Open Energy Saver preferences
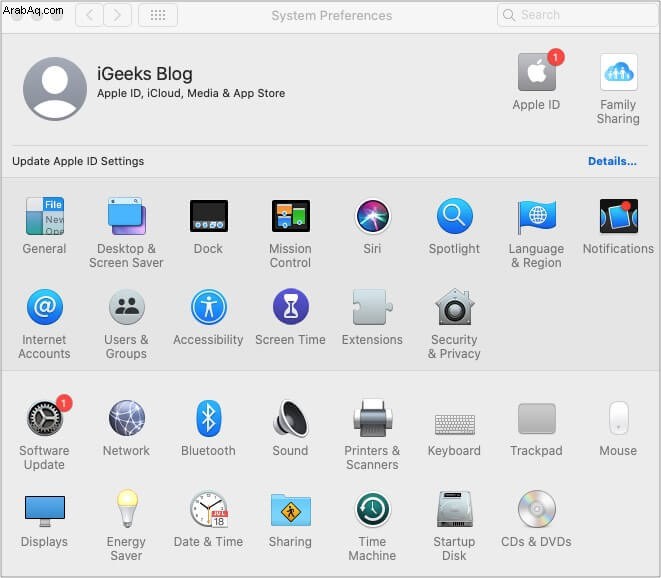The width and height of the screenshot is (661, 578). 126,509
